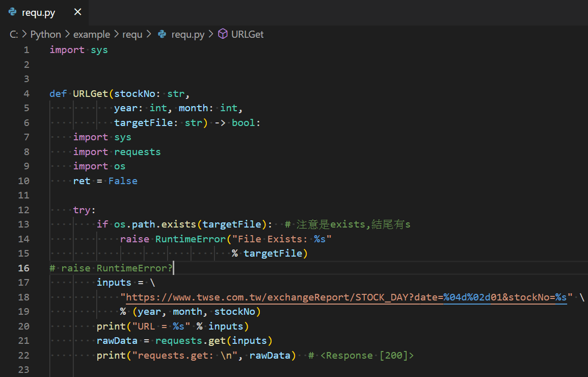Click the Python file icon in the requ.py tab

(11, 12)
